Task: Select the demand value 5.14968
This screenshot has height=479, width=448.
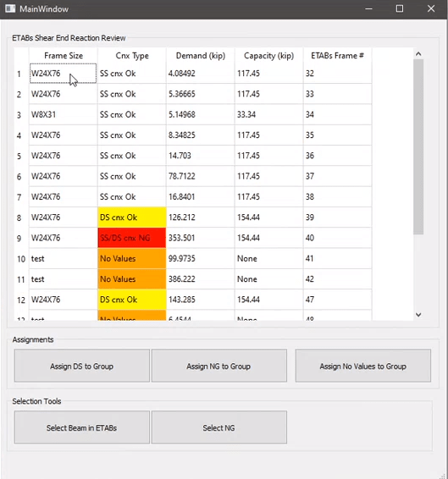Action: click(201, 114)
